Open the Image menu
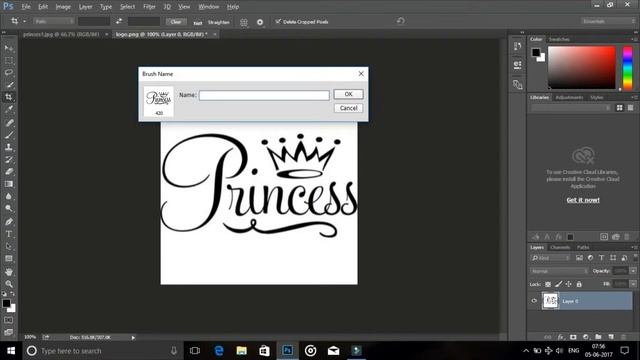 [63, 7]
